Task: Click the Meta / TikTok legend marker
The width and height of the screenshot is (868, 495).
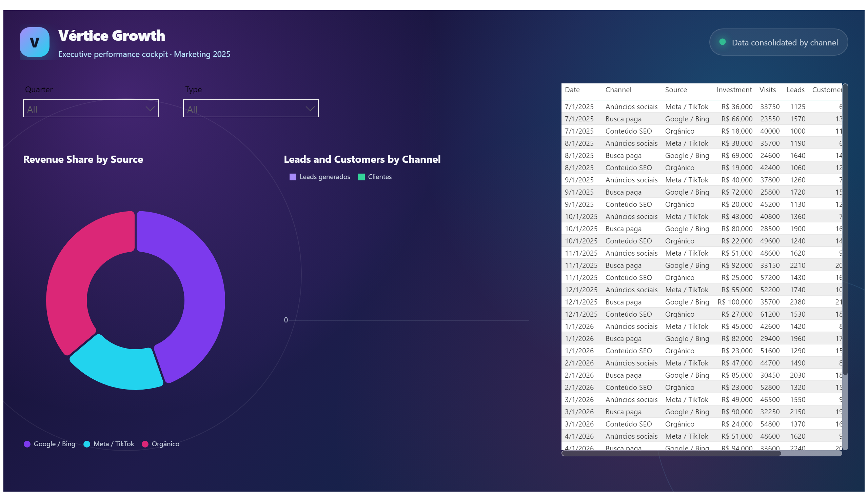Action: point(87,444)
